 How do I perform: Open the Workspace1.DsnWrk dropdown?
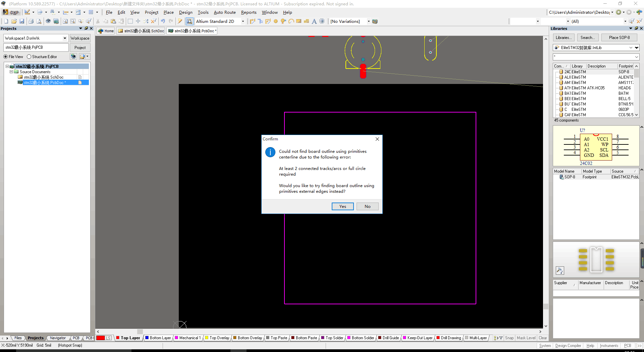click(65, 38)
